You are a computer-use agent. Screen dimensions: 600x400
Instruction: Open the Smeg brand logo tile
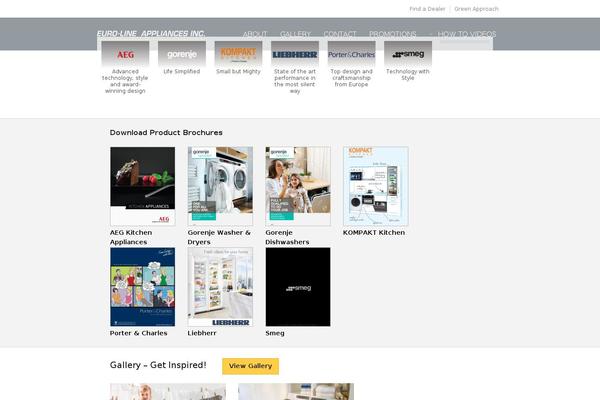(408, 54)
